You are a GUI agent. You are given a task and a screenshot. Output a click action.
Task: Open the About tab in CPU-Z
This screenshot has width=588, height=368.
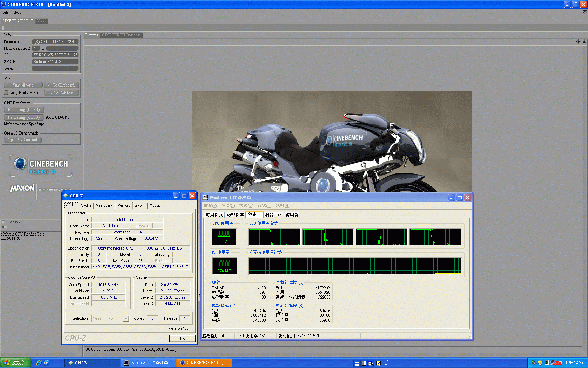pos(155,206)
